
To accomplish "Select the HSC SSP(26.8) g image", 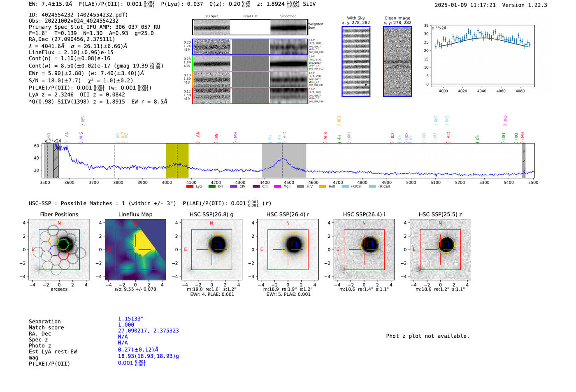I will 211,250.
